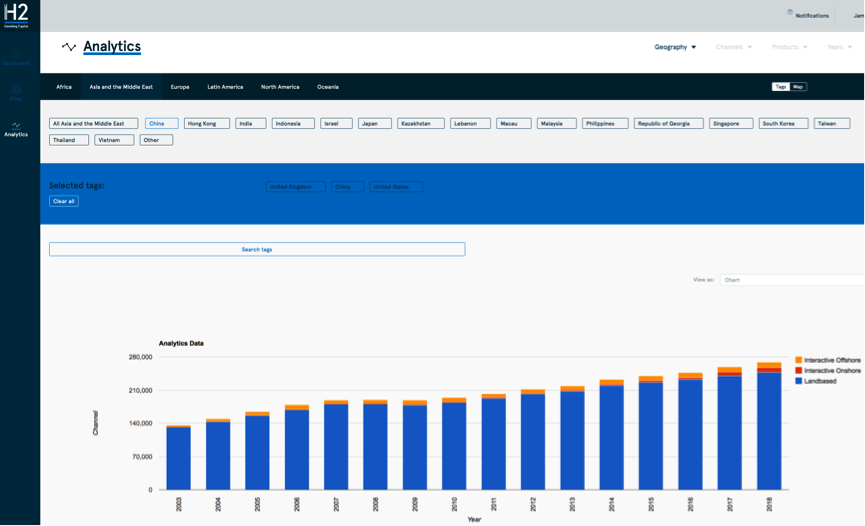Click the waveform icon beside Analytics heading
The width and height of the screenshot is (865, 526).
(69, 47)
